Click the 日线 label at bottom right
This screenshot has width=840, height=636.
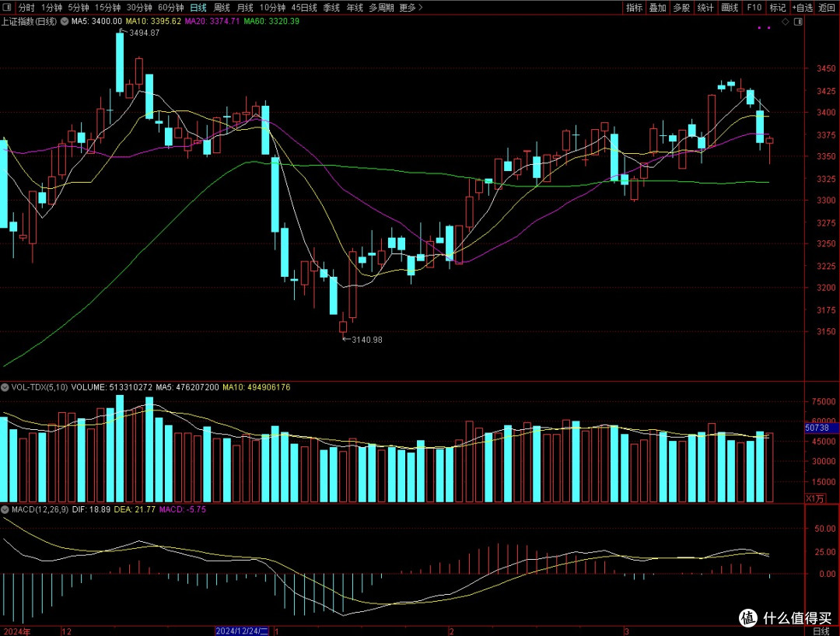click(x=821, y=631)
